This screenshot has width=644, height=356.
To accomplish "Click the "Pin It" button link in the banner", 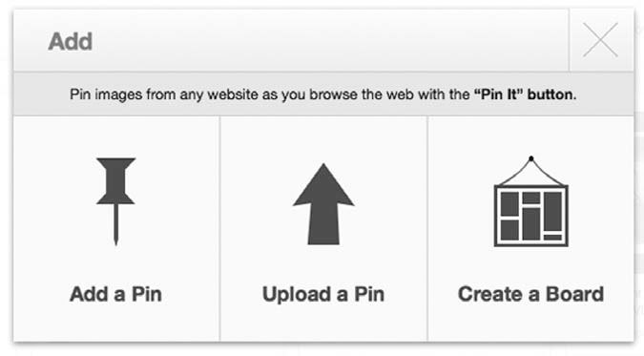I will coord(525,94).
